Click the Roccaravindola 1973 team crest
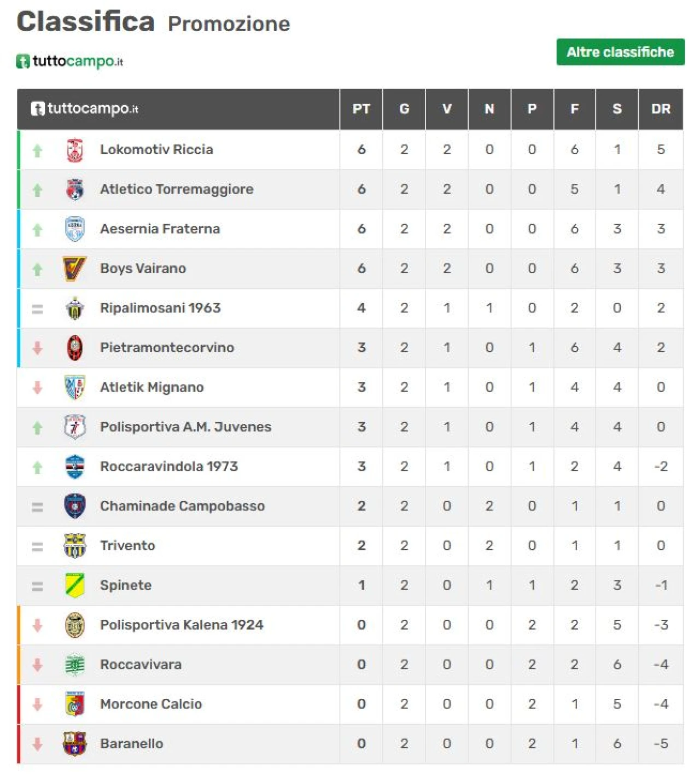 coord(75,467)
